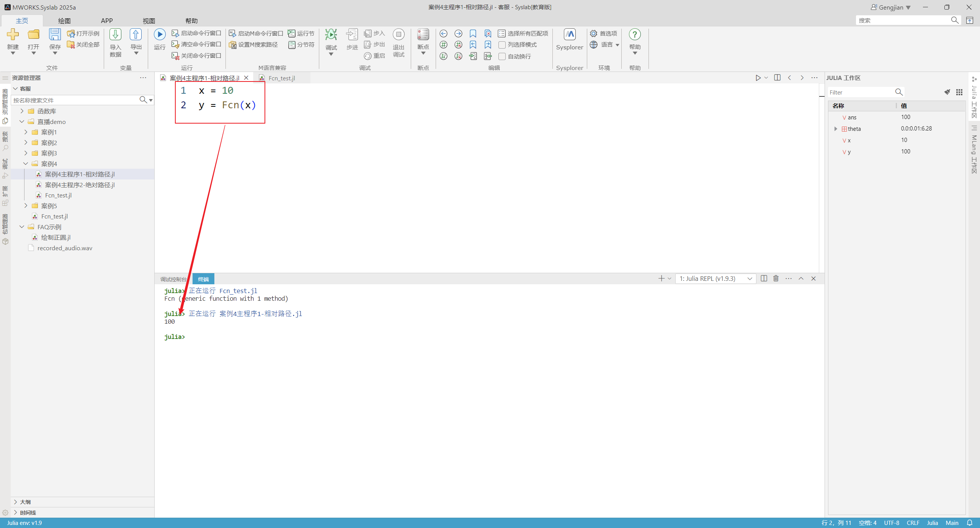Image resolution: width=980 pixels, height=528 pixels.
Task: Collapse the 直播demo folder
Action: pyautogui.click(x=22, y=122)
